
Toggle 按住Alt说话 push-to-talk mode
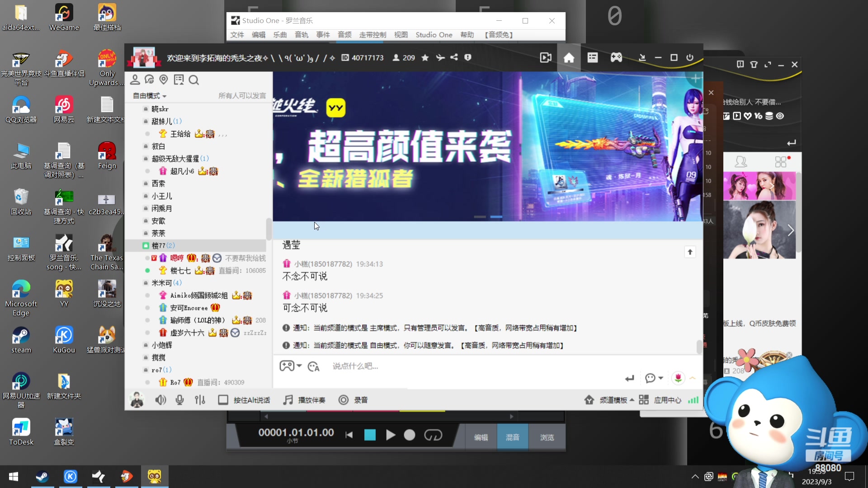click(244, 400)
